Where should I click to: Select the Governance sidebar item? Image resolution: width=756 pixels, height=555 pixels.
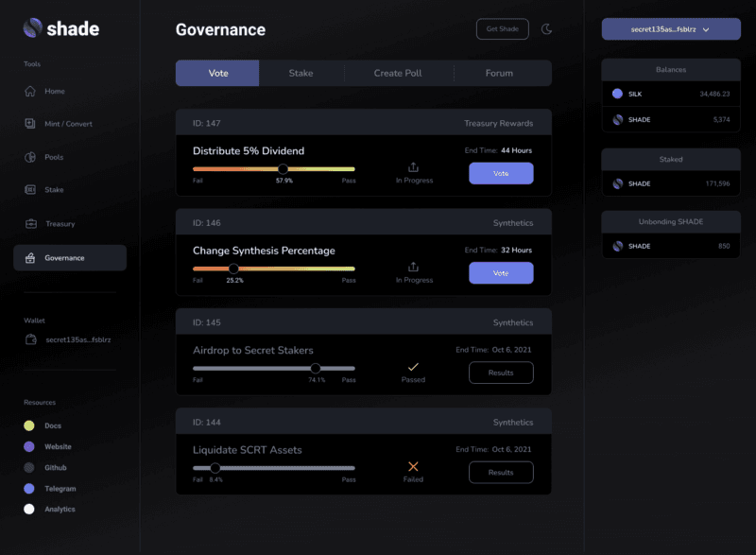(x=70, y=258)
